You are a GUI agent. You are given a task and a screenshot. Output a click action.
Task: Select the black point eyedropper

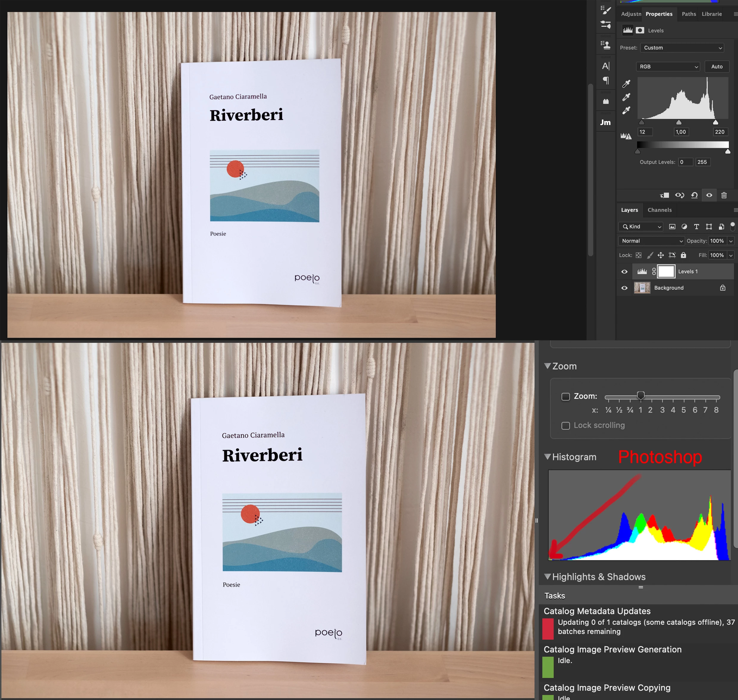click(626, 84)
